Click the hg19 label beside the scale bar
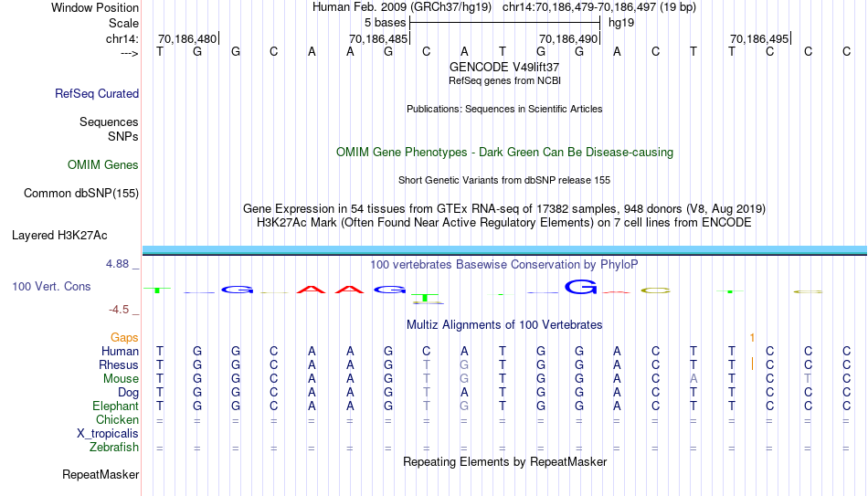Image resolution: width=868 pixels, height=496 pixels. pyautogui.click(x=621, y=23)
